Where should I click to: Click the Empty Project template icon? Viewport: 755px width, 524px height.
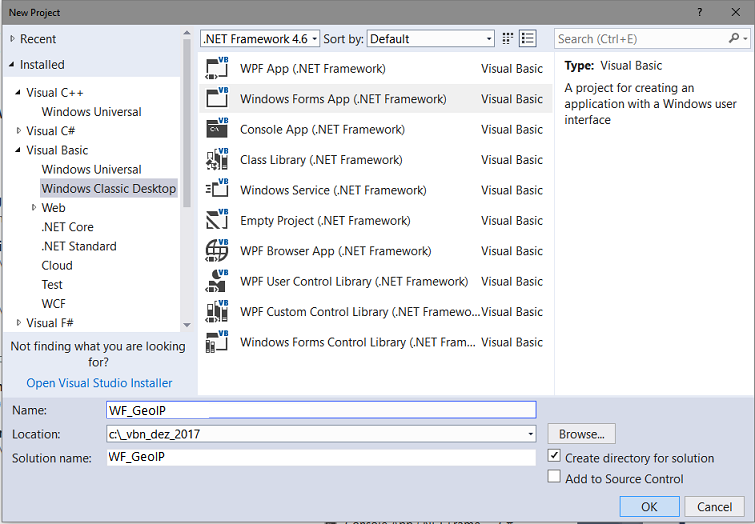pos(217,220)
